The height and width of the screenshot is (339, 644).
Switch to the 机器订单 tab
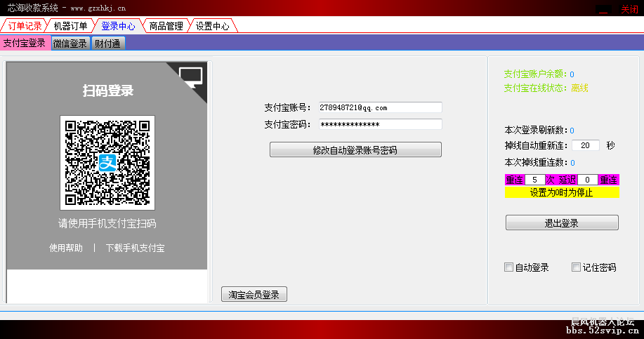click(71, 26)
